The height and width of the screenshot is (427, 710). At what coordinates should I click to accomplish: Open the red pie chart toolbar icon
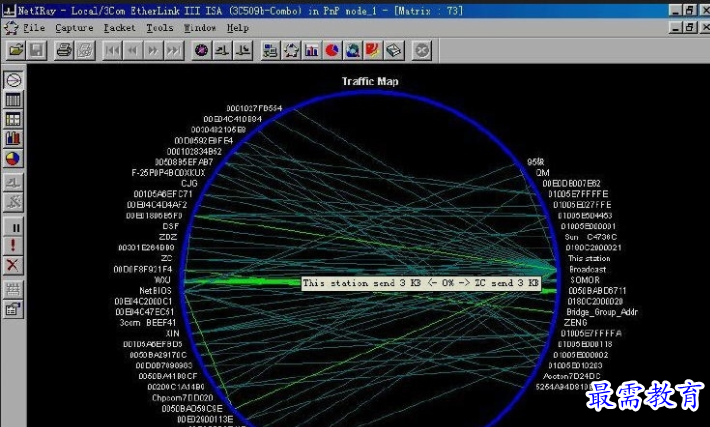click(x=332, y=50)
